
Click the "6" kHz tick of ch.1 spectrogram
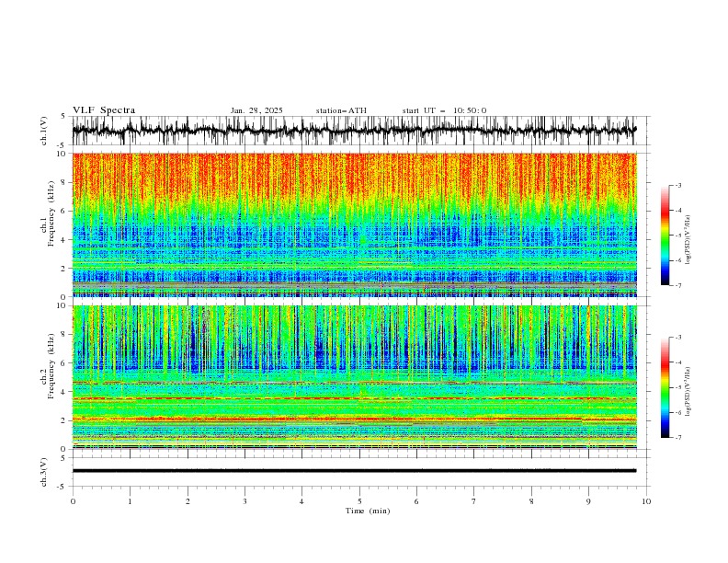coord(65,212)
